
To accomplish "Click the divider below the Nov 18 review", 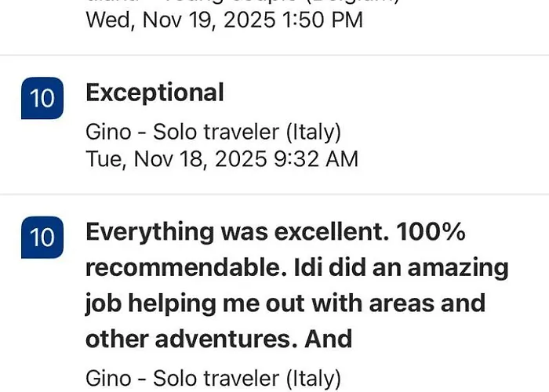I will [274, 194].
